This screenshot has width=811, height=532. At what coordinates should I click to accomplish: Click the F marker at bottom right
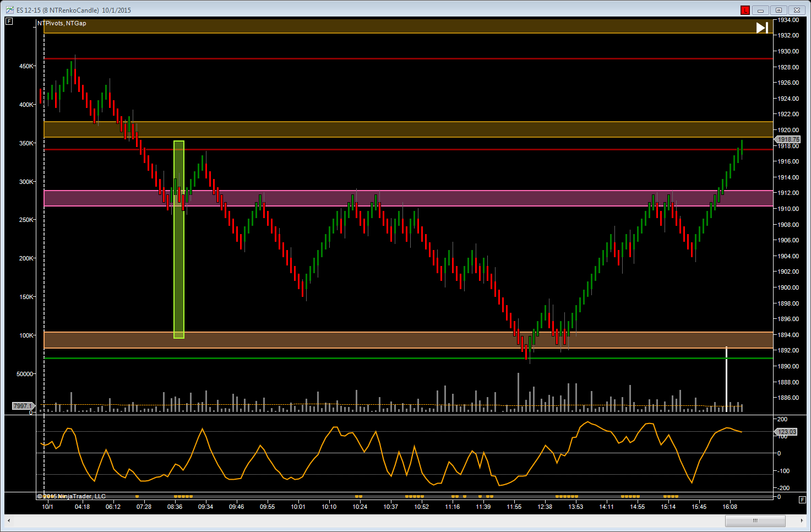802,499
